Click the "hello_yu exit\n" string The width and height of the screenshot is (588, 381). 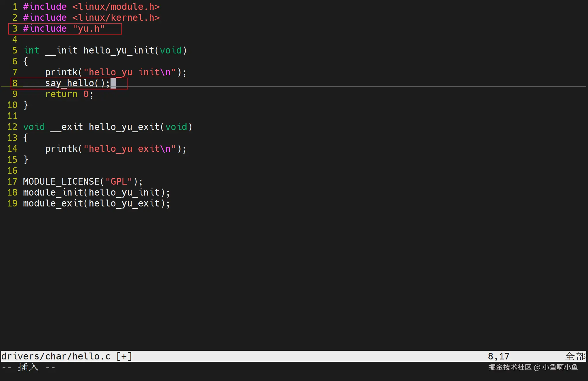(130, 149)
